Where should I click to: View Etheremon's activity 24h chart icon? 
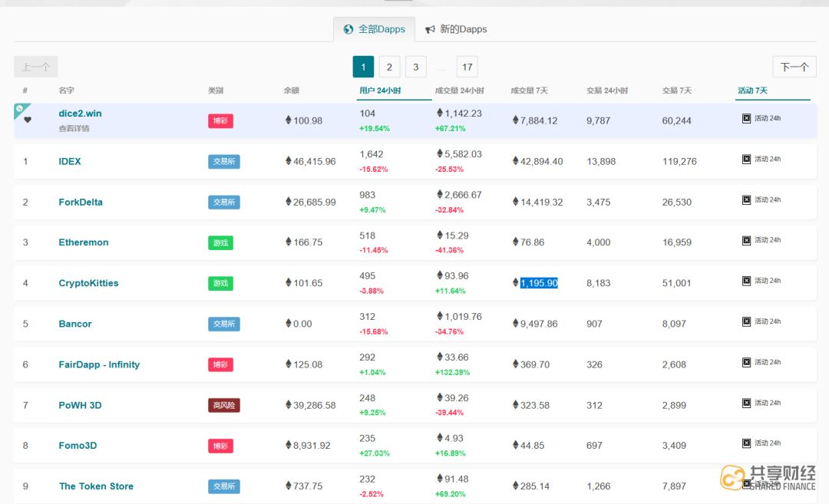(x=746, y=240)
